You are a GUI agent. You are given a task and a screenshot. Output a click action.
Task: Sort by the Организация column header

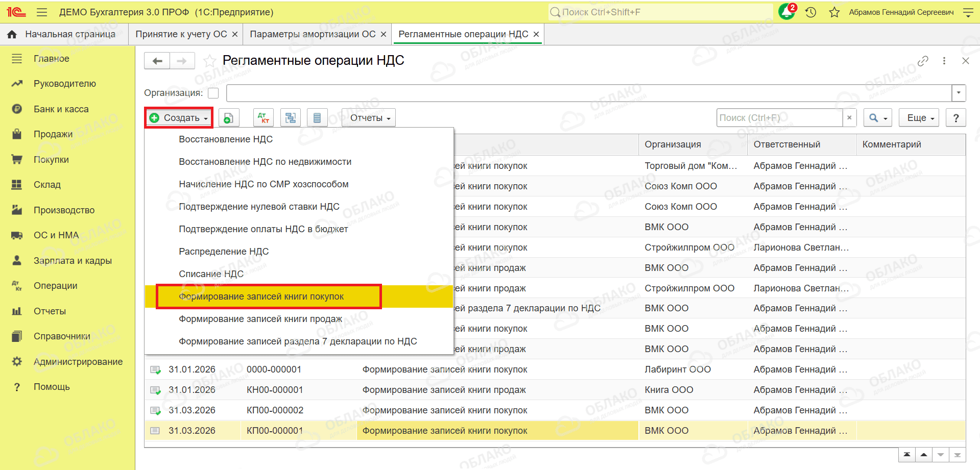tap(692, 144)
